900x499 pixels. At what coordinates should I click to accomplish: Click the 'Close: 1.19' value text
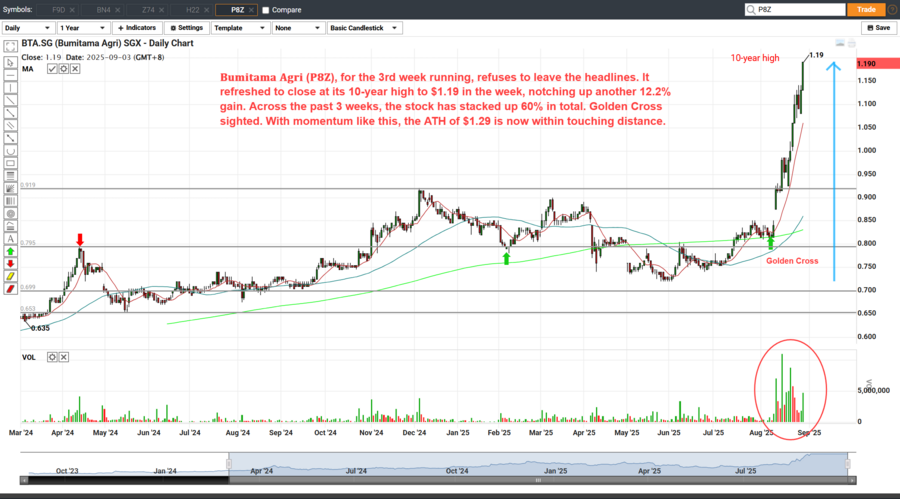pyautogui.click(x=41, y=57)
